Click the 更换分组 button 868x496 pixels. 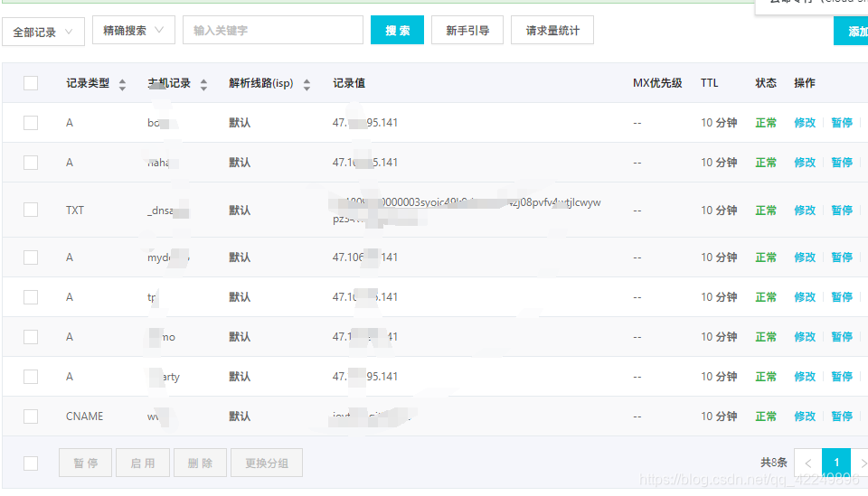tap(266, 463)
